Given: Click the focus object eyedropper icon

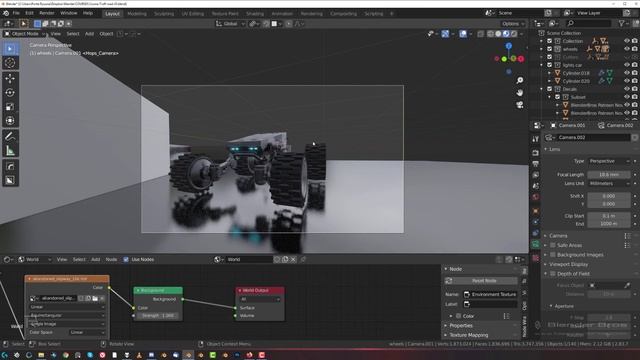Looking at the screenshot, I should [627, 285].
